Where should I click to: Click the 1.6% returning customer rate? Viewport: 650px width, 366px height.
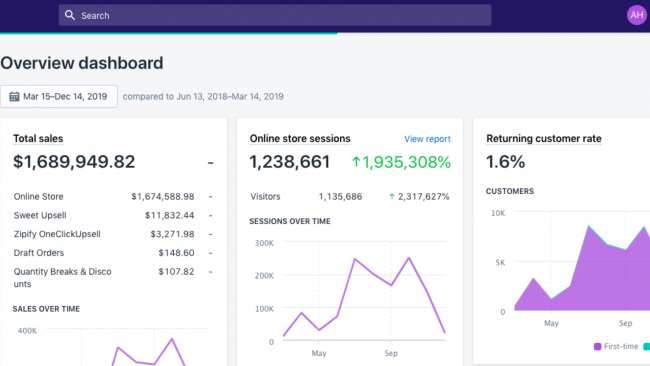coord(505,162)
